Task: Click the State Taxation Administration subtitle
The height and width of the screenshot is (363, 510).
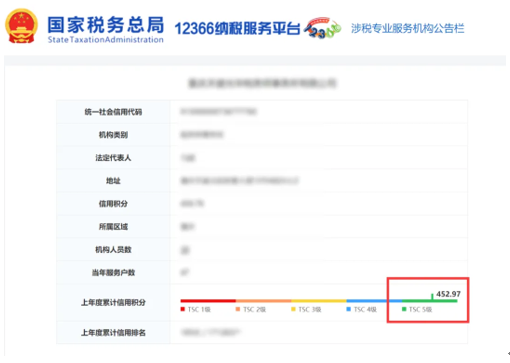Action: coord(106,40)
